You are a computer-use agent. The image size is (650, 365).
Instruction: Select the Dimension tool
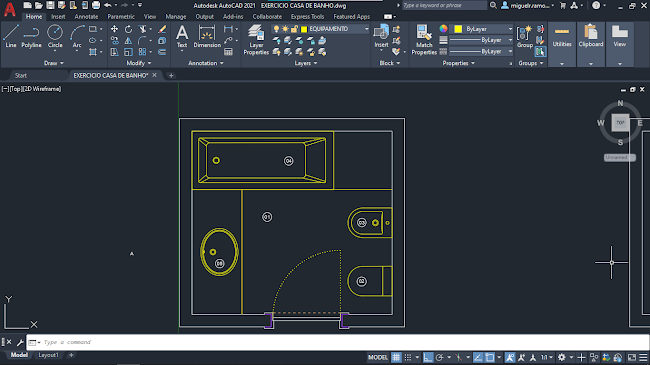tap(207, 36)
